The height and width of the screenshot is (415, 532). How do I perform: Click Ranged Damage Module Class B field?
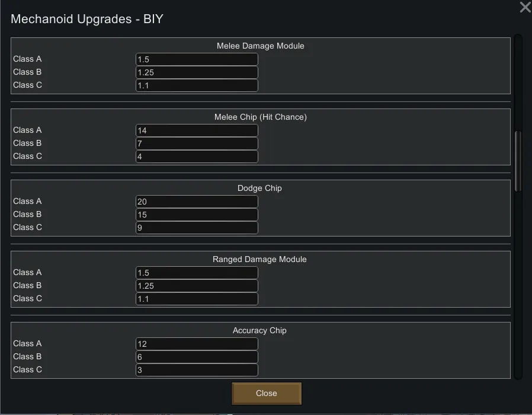[197, 286]
